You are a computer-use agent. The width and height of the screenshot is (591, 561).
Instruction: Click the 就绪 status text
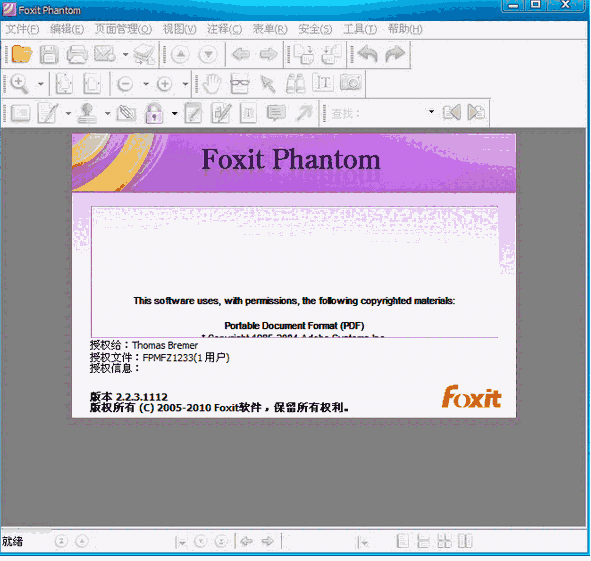[x=12, y=542]
